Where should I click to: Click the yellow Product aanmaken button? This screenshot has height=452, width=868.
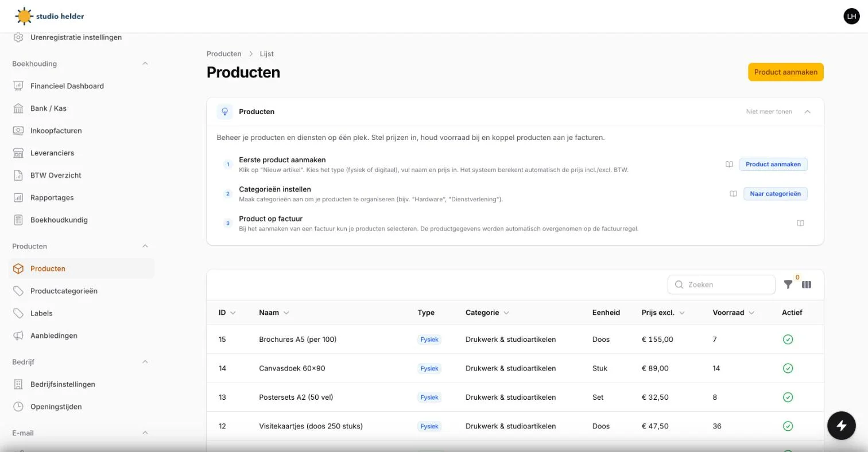pos(785,72)
